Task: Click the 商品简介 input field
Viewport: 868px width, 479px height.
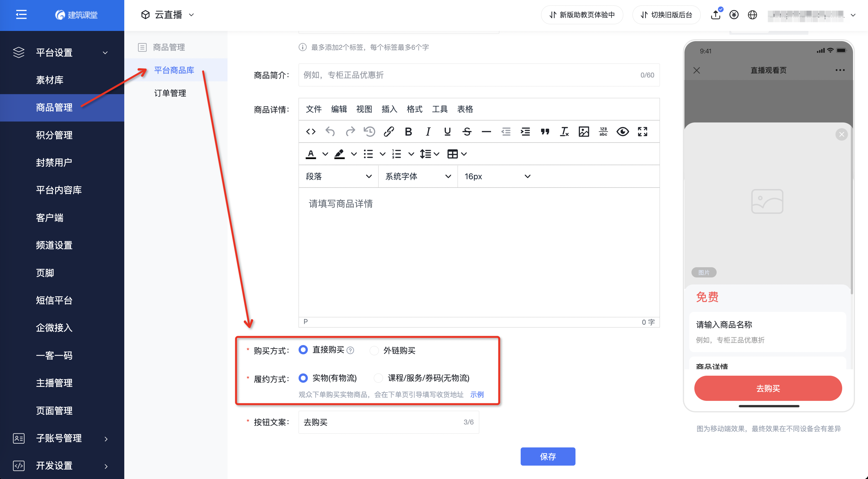Action: point(479,75)
